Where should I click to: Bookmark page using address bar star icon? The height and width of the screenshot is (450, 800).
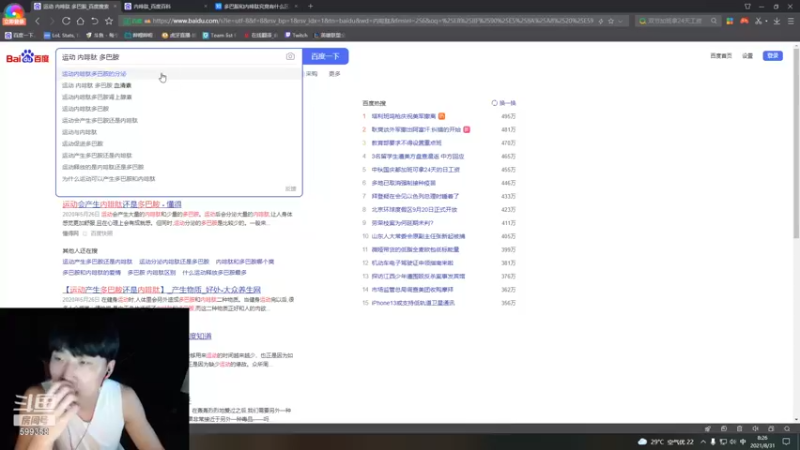point(611,21)
